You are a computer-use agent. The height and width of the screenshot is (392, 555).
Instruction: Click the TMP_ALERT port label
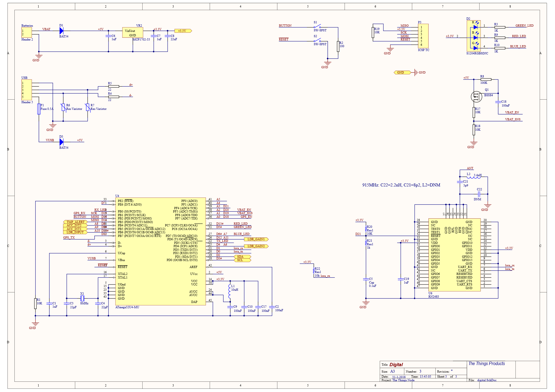coord(75,222)
